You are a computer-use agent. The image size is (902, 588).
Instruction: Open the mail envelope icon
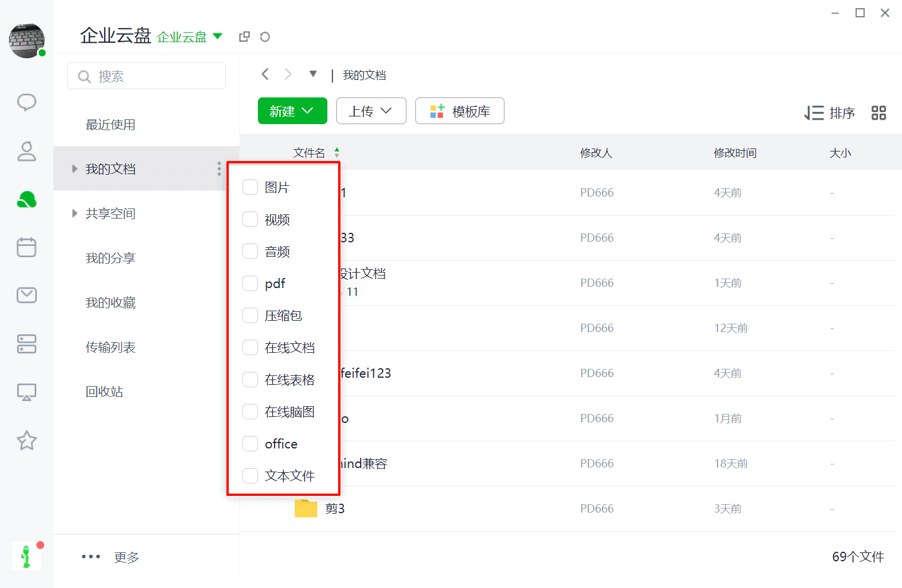(x=27, y=295)
